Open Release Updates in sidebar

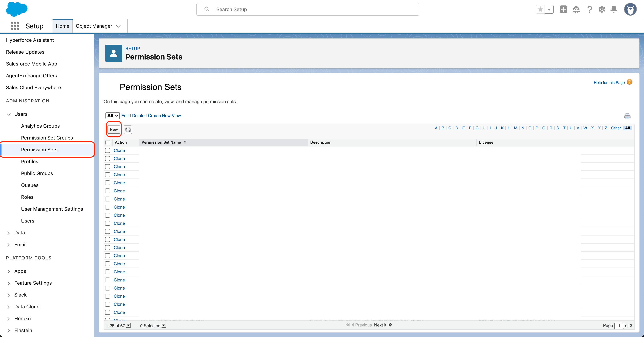25,52
